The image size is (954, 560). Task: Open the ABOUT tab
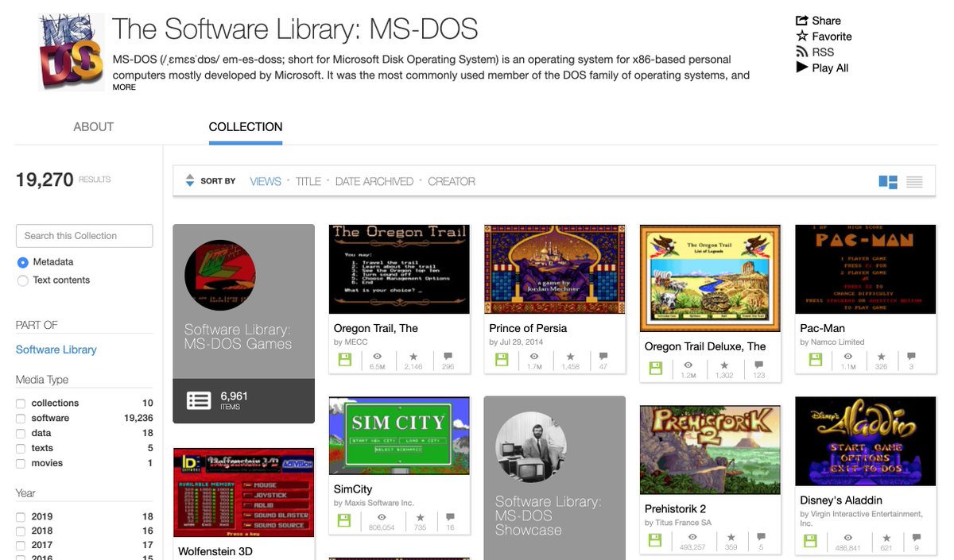(93, 127)
